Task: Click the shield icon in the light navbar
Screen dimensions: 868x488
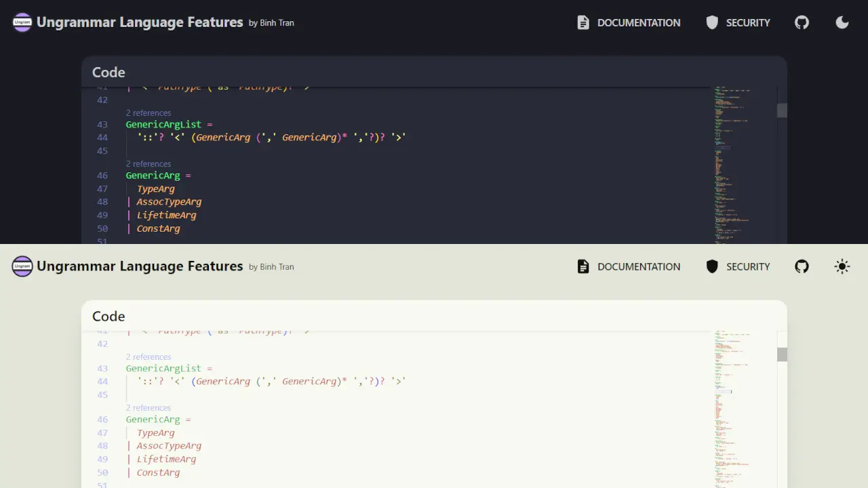Action: tap(712, 266)
